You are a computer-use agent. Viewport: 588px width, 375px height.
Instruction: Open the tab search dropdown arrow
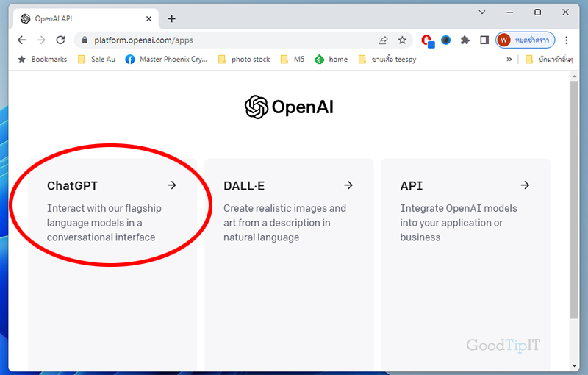pyautogui.click(x=482, y=12)
